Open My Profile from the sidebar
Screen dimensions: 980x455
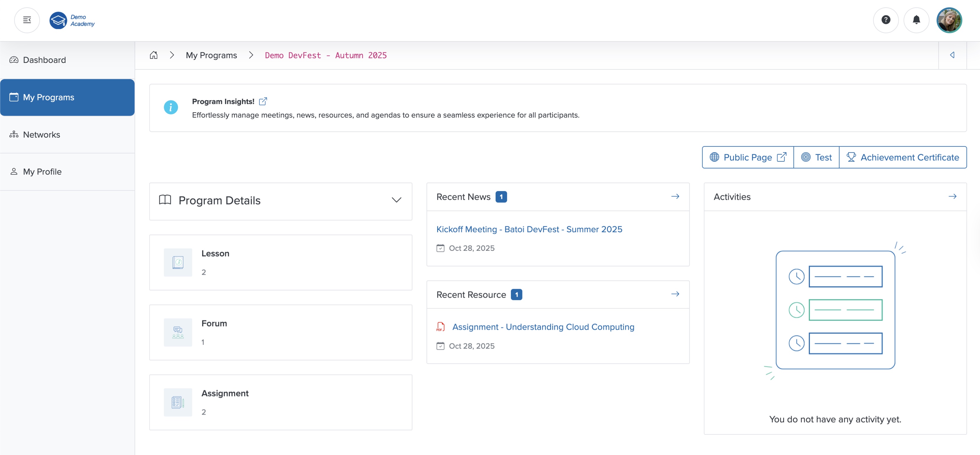[x=42, y=171]
